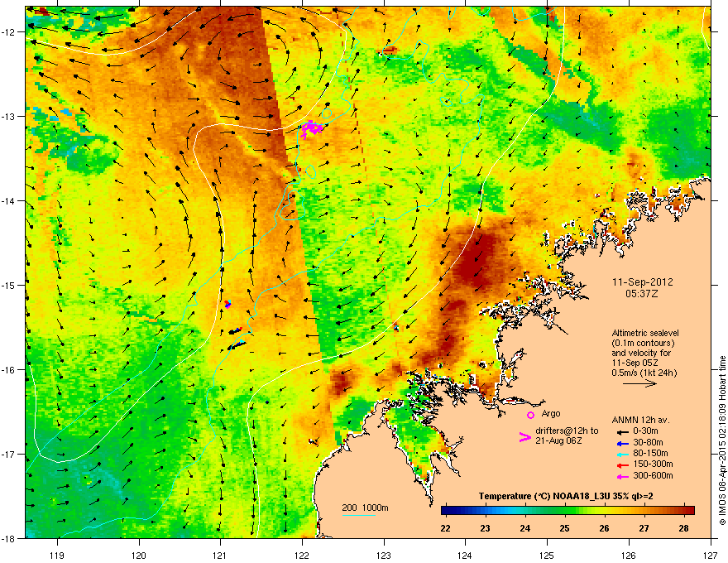Screen dimensions: 728x563
Task: Select the magenta 300-600m arrow legend symbol
Action: (x=622, y=476)
